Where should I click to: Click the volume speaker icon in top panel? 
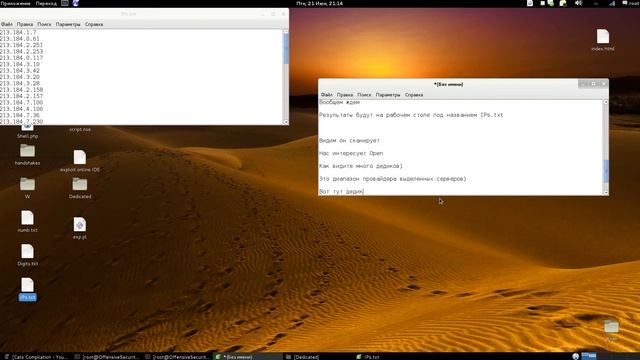click(x=578, y=3)
